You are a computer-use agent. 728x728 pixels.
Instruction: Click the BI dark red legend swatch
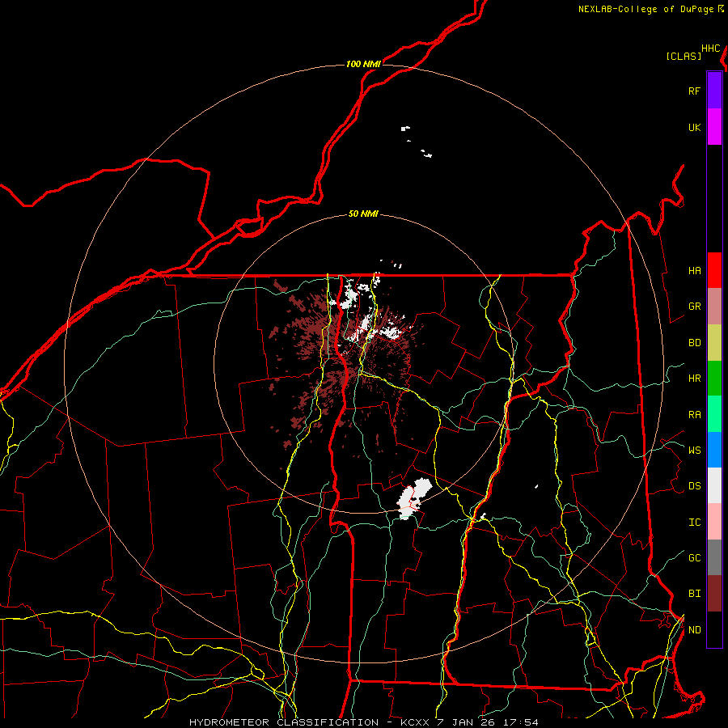714,594
